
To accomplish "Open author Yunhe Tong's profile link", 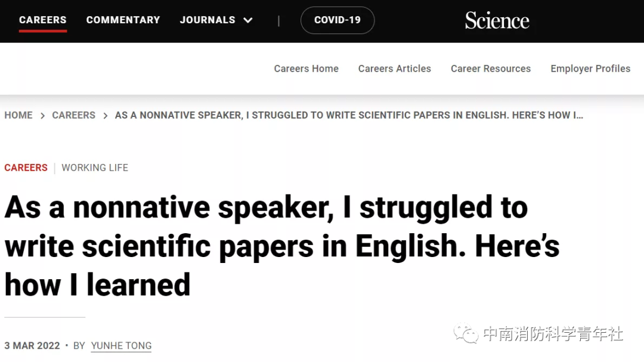I will coord(121,346).
